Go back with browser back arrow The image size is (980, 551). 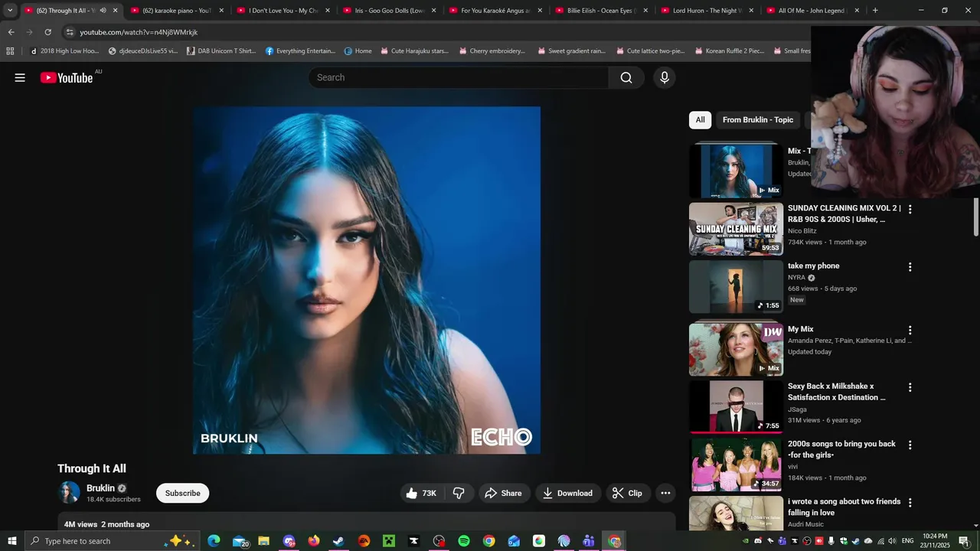tap(11, 32)
